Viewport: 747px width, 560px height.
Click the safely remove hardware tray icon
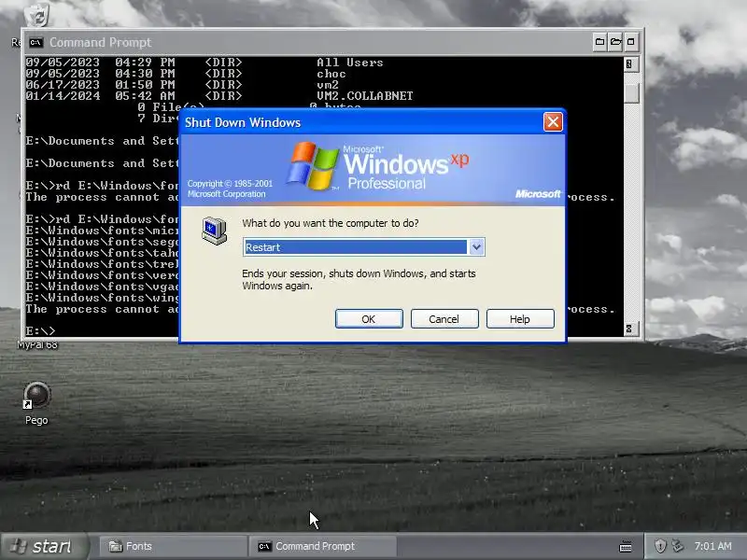point(677,546)
